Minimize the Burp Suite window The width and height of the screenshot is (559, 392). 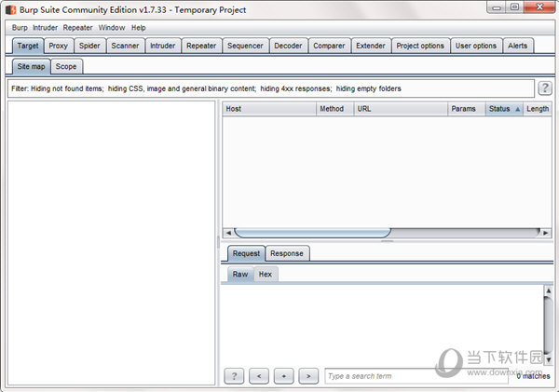pos(497,7)
